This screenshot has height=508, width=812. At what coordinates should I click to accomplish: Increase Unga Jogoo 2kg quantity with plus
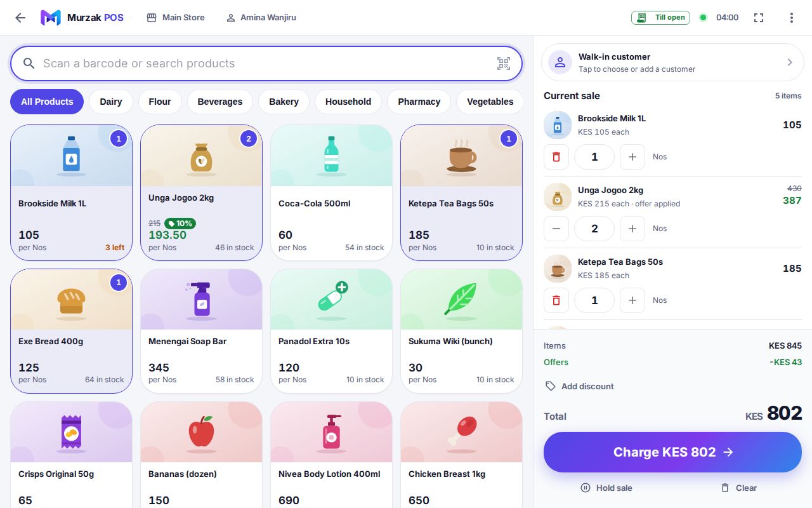coord(632,229)
